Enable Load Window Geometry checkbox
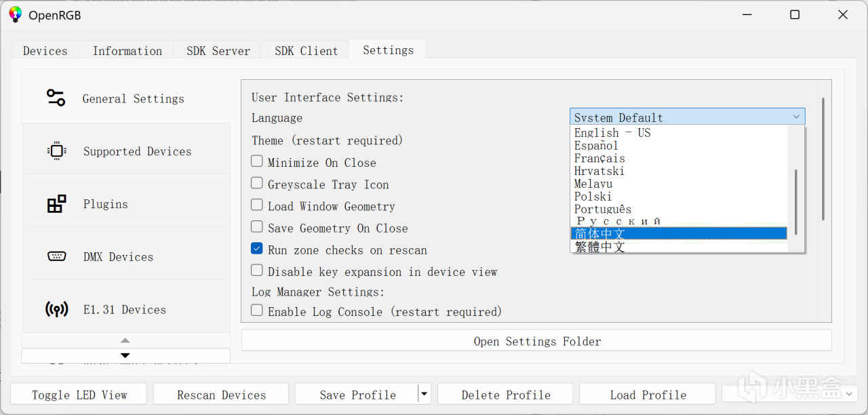This screenshot has height=415, width=868. point(257,205)
